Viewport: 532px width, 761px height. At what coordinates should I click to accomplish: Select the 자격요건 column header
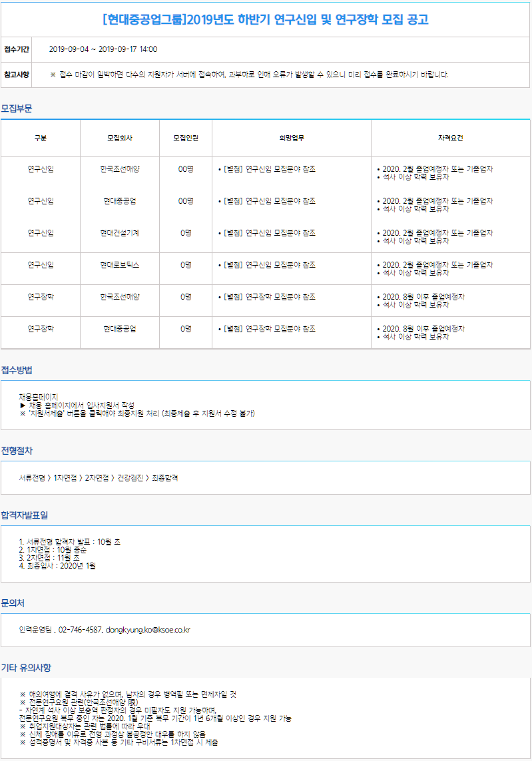click(451, 138)
